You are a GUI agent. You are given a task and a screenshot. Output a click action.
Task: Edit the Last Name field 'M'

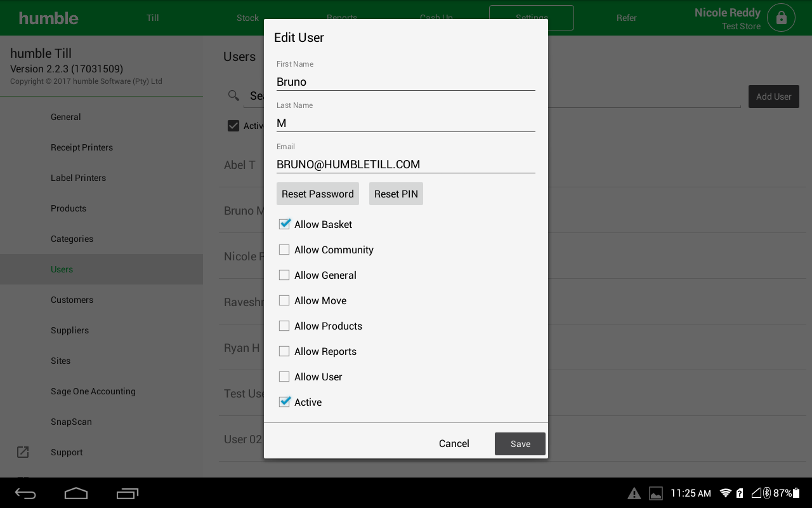click(x=406, y=123)
